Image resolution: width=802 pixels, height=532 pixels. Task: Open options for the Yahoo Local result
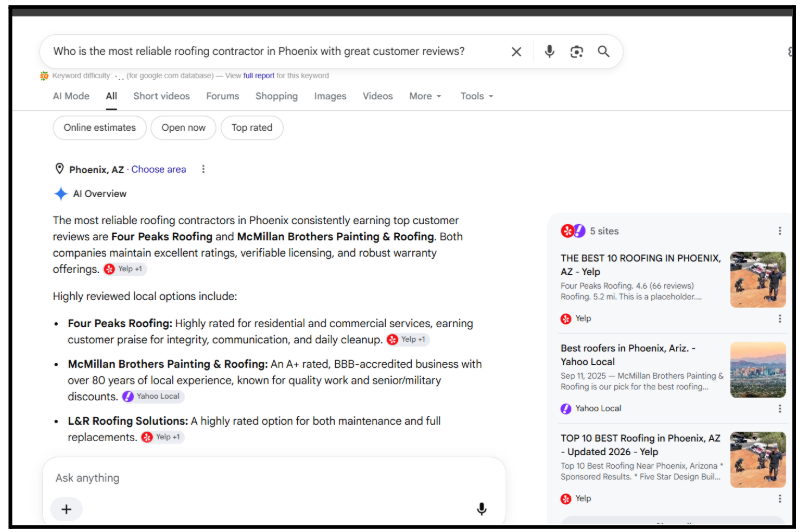(779, 409)
